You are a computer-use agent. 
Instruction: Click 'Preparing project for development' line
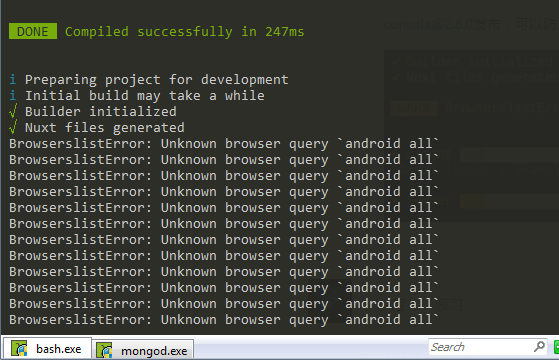click(157, 79)
